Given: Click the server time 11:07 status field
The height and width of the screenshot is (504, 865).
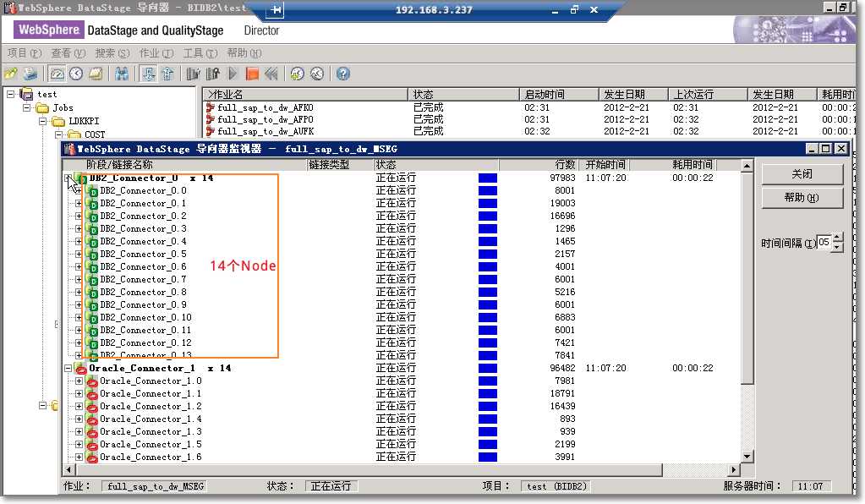Looking at the screenshot, I should point(810,486).
